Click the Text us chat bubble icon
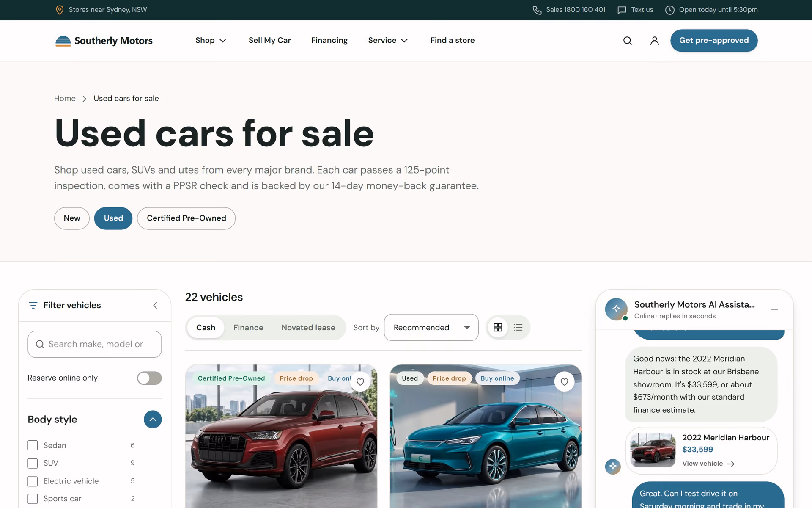Viewport: 812px width, 508px height. (x=622, y=10)
